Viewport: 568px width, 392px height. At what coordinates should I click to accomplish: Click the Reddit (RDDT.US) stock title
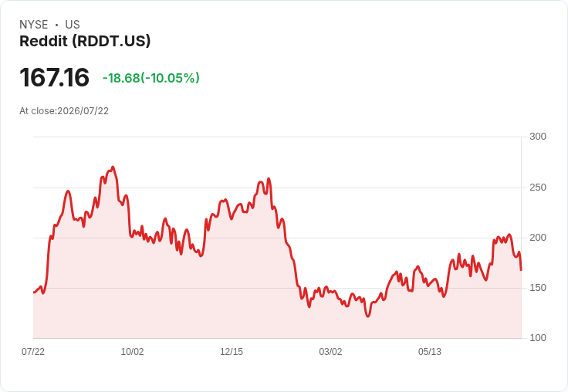click(x=85, y=42)
